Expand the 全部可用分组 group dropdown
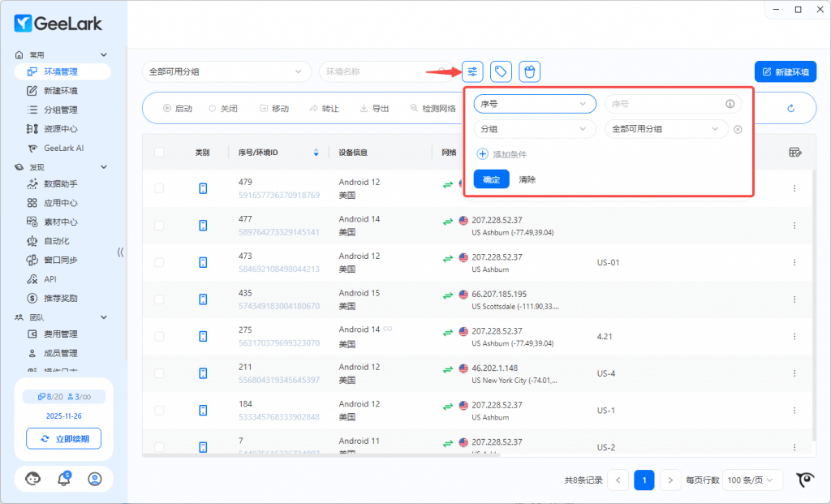Viewport: 831px width, 504px height. pyautogui.click(x=226, y=71)
